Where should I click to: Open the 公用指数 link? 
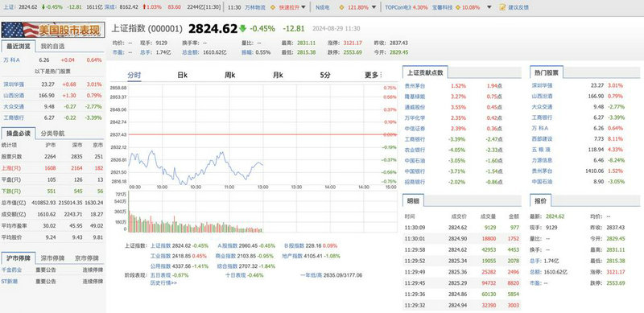click(160, 266)
